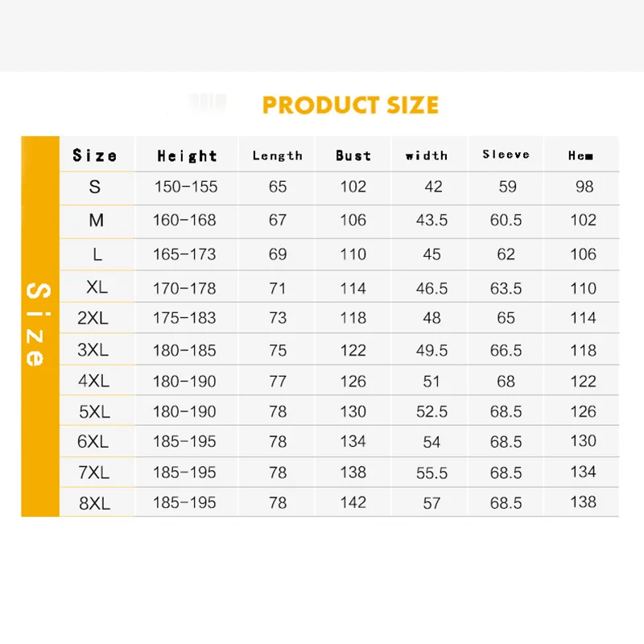The image size is (644, 644).
Task: Click the PRODUCT SIZE heading
Action: 350,105
